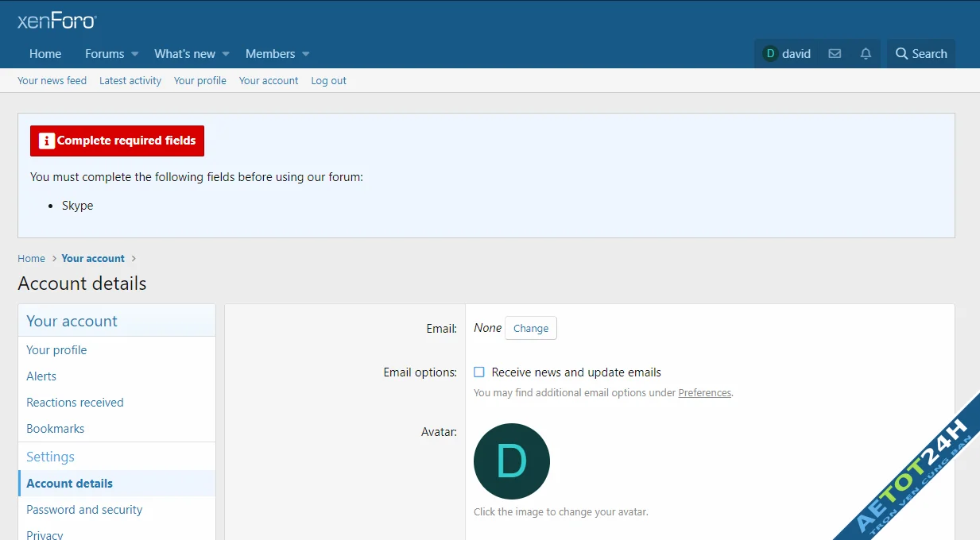Open the What's new dropdown

pyautogui.click(x=184, y=53)
